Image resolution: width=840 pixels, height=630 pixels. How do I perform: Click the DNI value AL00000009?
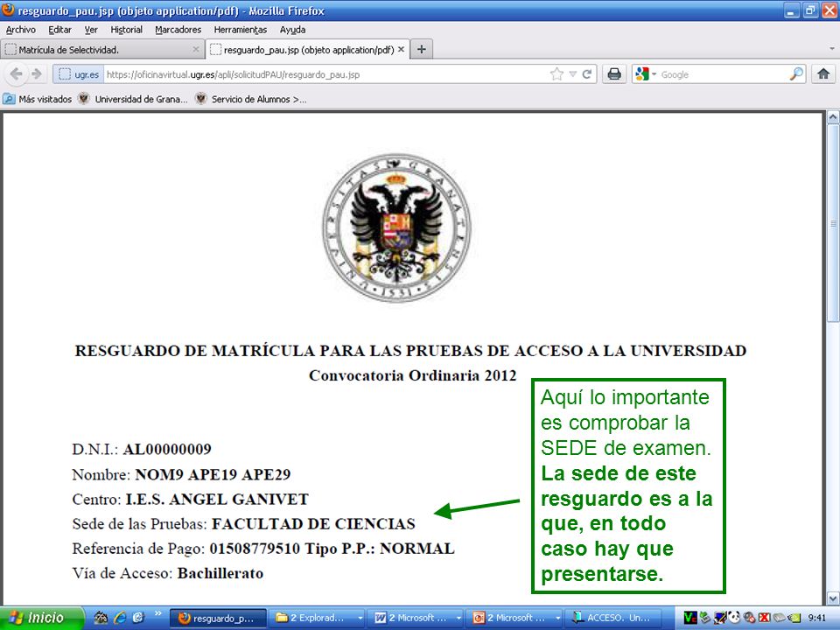tap(167, 449)
